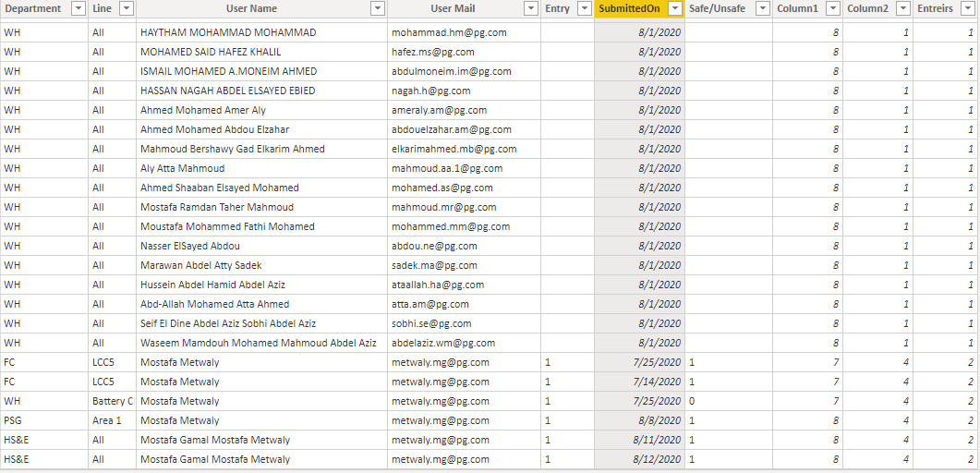Image resolution: width=980 pixels, height=473 pixels.
Task: Click email sadek.ma@pg.com
Action: point(434,265)
